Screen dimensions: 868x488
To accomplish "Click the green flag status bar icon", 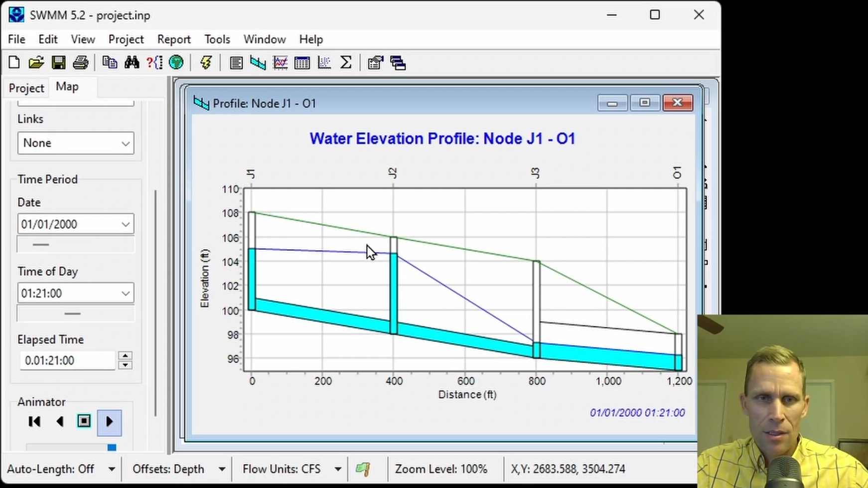I will point(363,469).
